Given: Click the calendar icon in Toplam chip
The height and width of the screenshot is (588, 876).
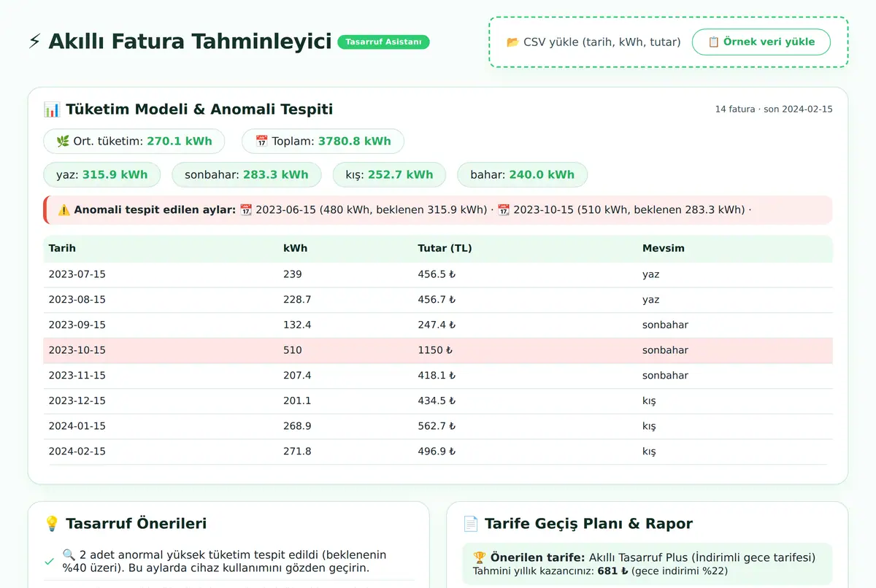Looking at the screenshot, I should 261,142.
